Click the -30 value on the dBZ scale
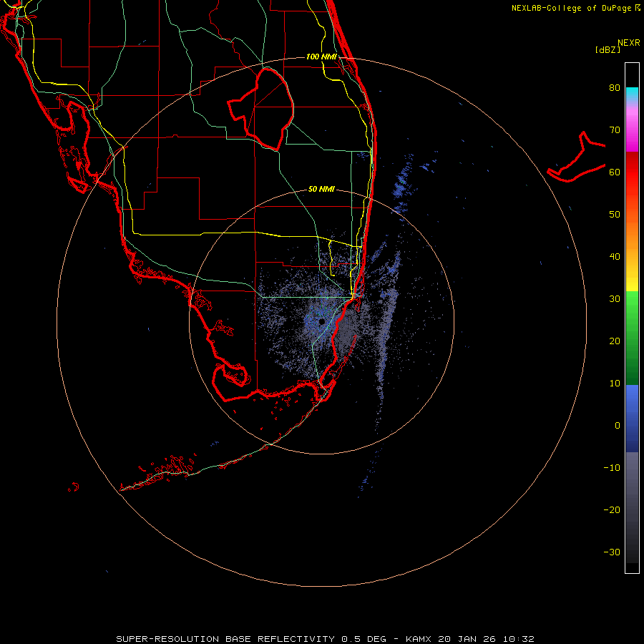The image size is (644, 644). [x=612, y=552]
